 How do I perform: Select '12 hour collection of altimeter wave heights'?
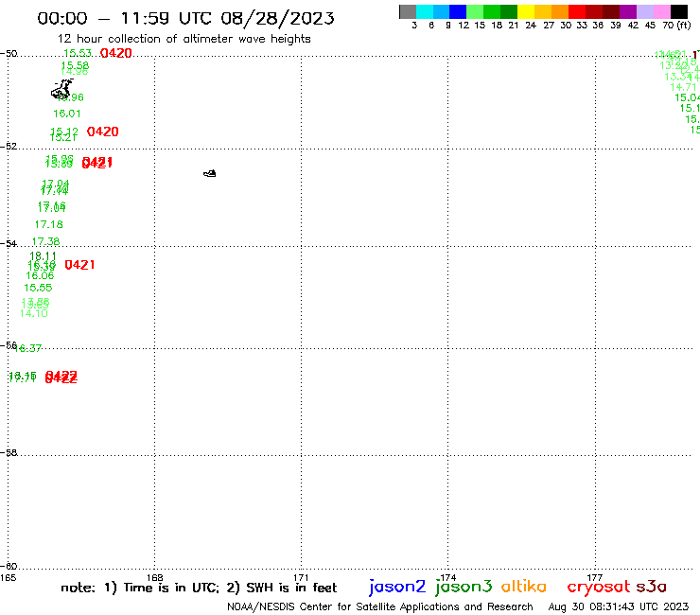click(x=184, y=39)
